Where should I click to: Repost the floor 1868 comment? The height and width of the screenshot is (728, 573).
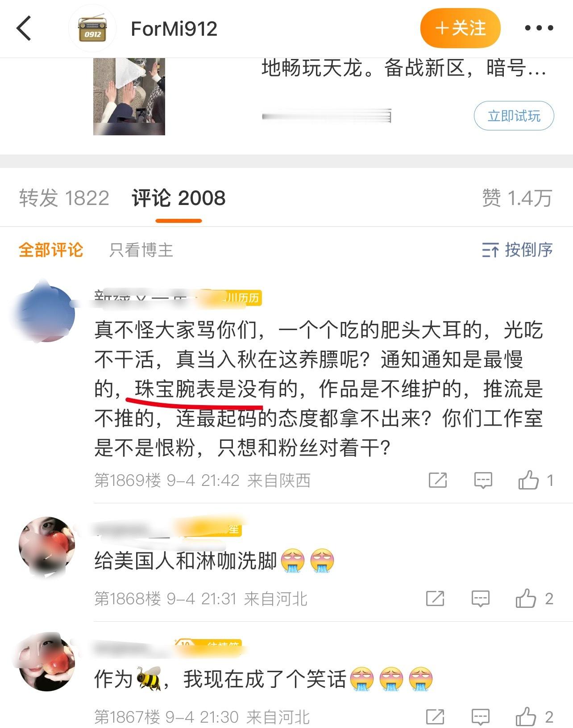click(435, 599)
